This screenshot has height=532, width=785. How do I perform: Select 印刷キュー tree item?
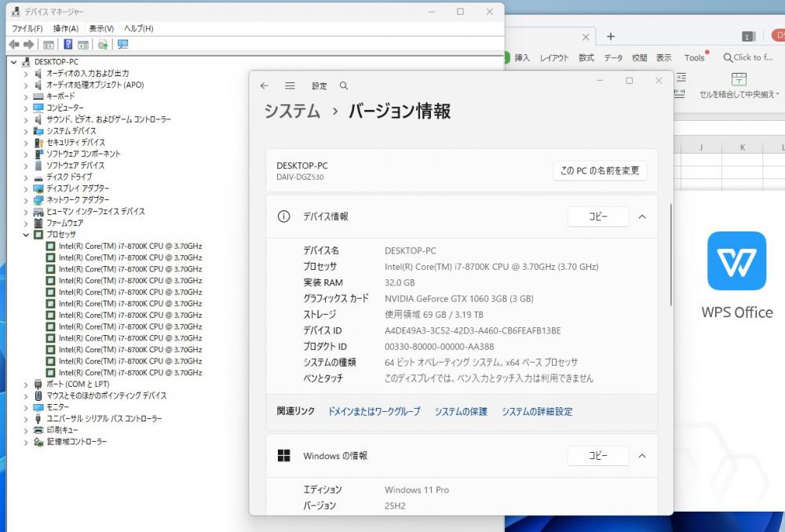(56, 431)
